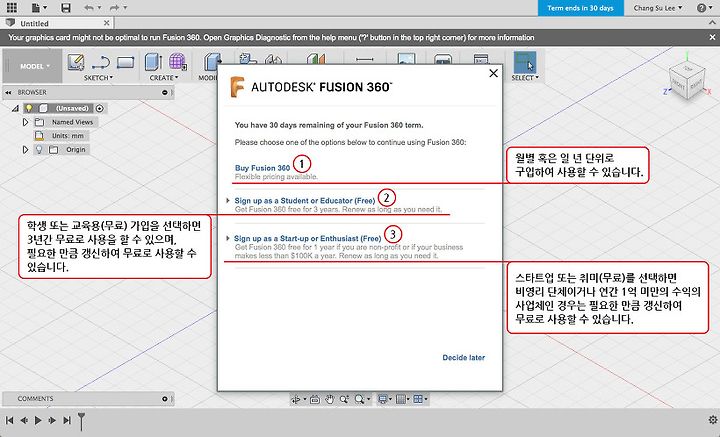Viewport: 720px width, 437px height.
Task: Click the Term ends in 30 days banner
Action: pyautogui.click(x=580, y=8)
